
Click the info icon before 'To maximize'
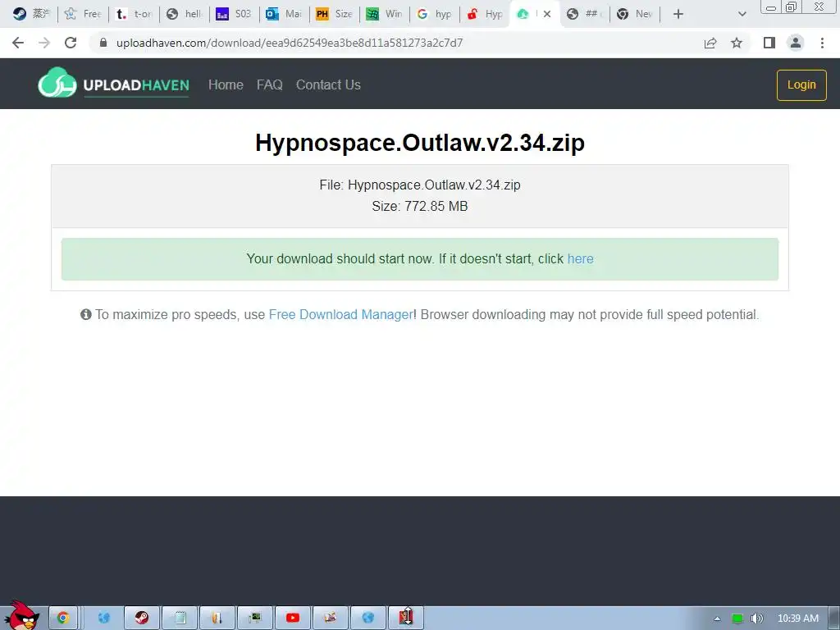coord(85,314)
